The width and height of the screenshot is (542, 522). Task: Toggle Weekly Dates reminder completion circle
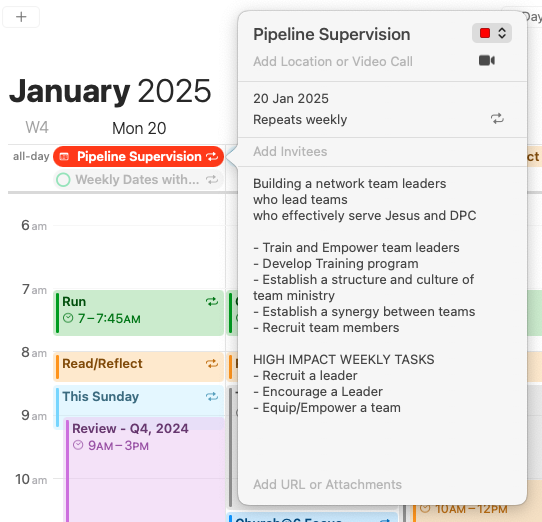tap(63, 180)
